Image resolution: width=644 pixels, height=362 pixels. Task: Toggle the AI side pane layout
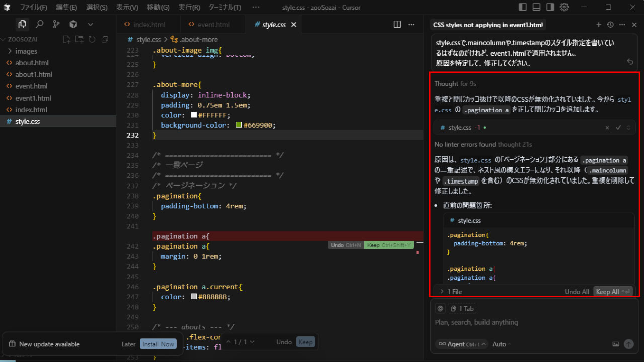[x=550, y=7]
